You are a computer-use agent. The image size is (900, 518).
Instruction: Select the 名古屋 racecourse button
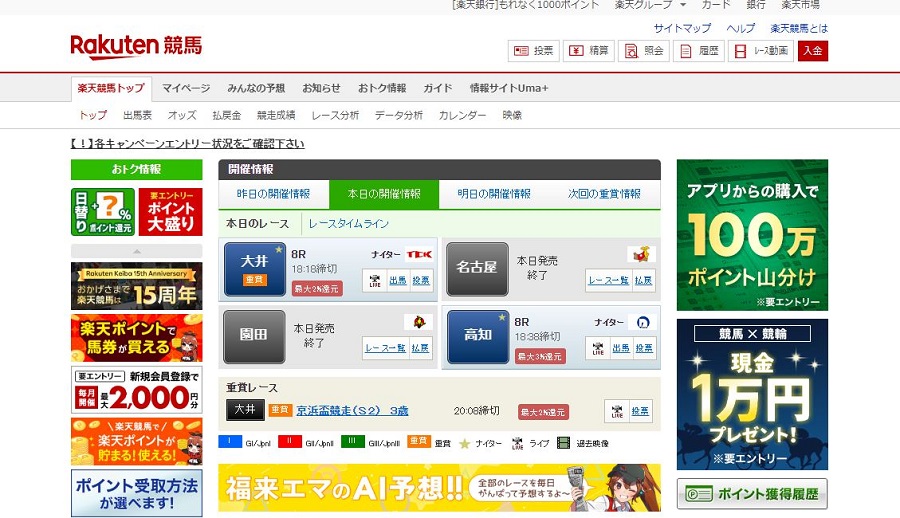(x=477, y=269)
